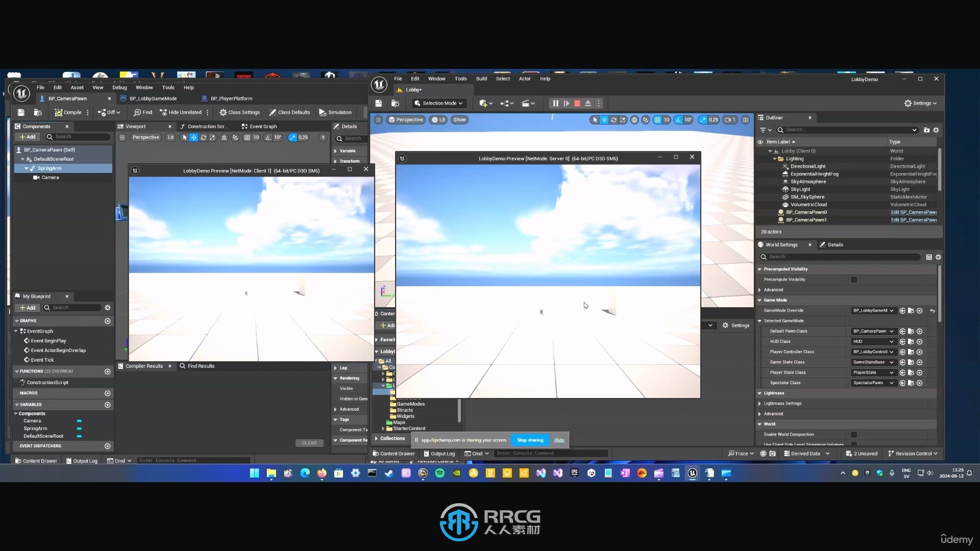
Task: Click the Compile button in toolbar
Action: coord(69,112)
